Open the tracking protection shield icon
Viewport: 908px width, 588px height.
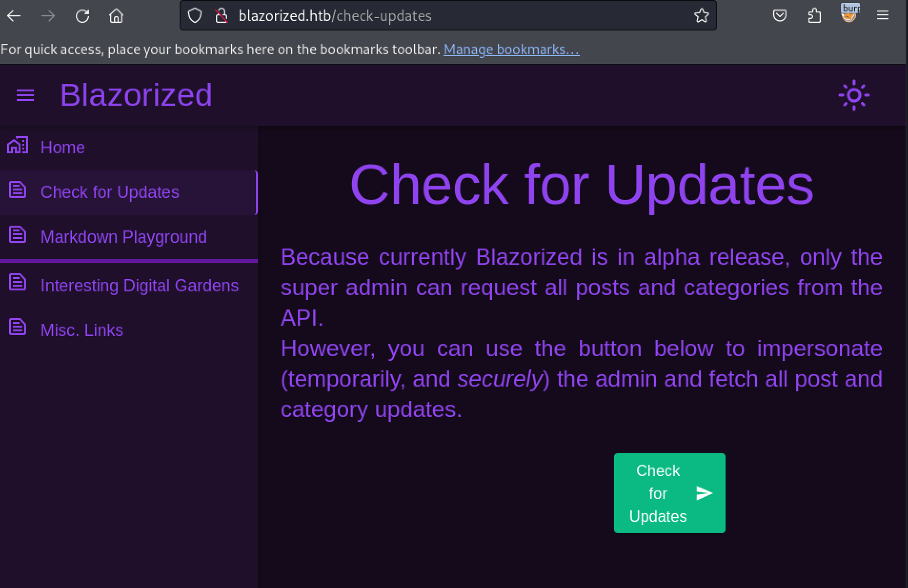[195, 16]
